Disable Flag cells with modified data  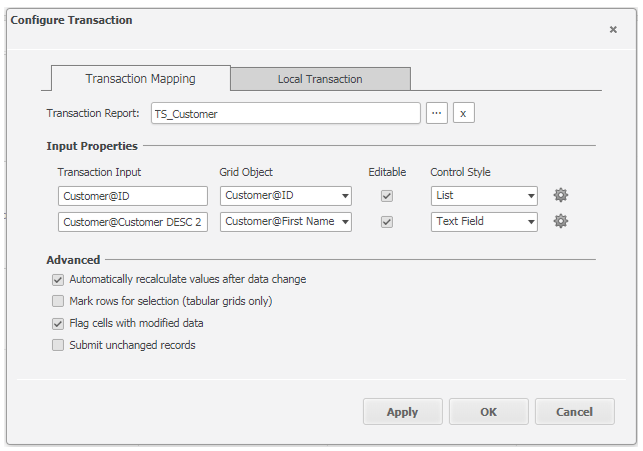58,323
